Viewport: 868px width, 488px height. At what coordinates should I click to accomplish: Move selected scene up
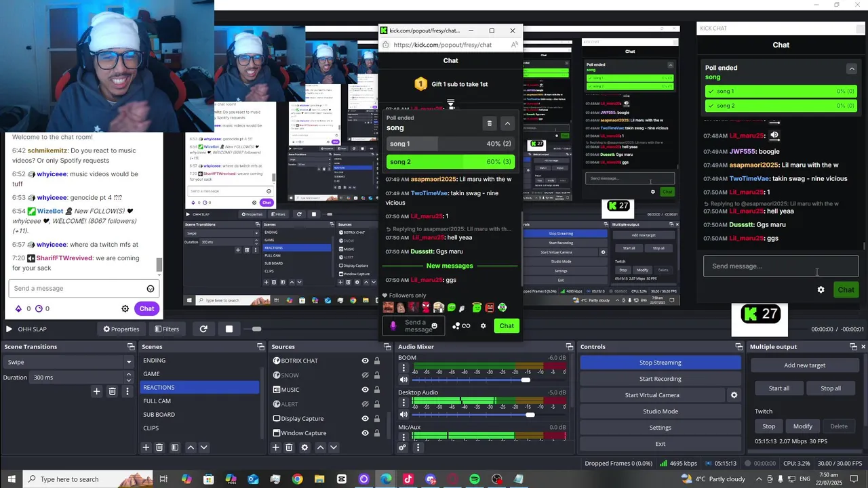pos(191,447)
